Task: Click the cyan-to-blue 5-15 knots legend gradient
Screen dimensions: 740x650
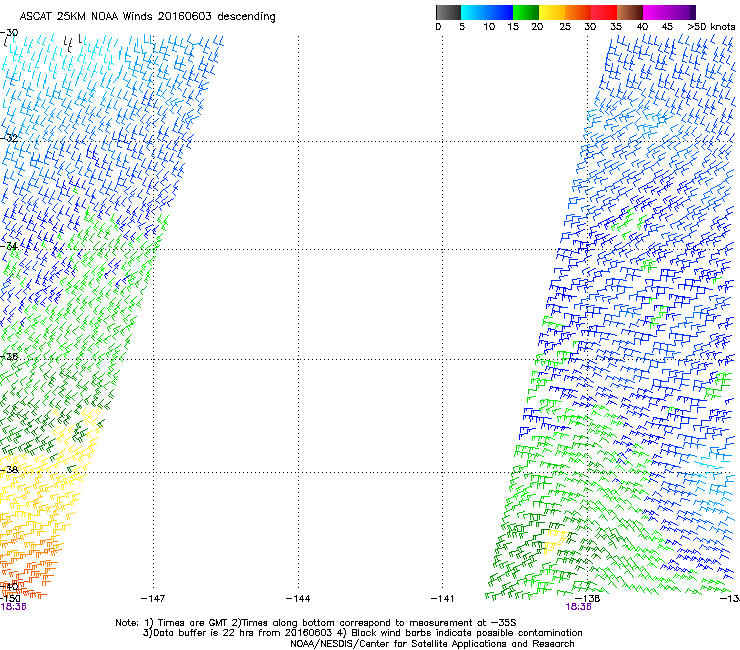Action: (x=487, y=12)
